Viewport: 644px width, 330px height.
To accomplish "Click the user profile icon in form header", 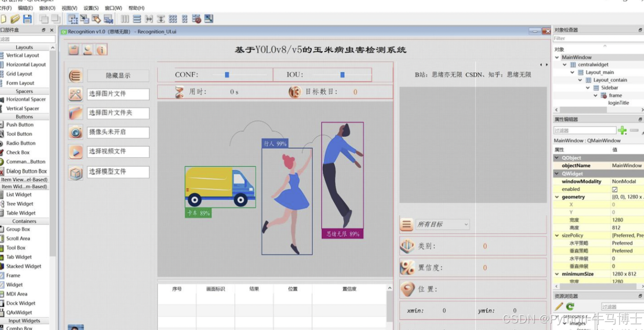I will pos(87,50).
